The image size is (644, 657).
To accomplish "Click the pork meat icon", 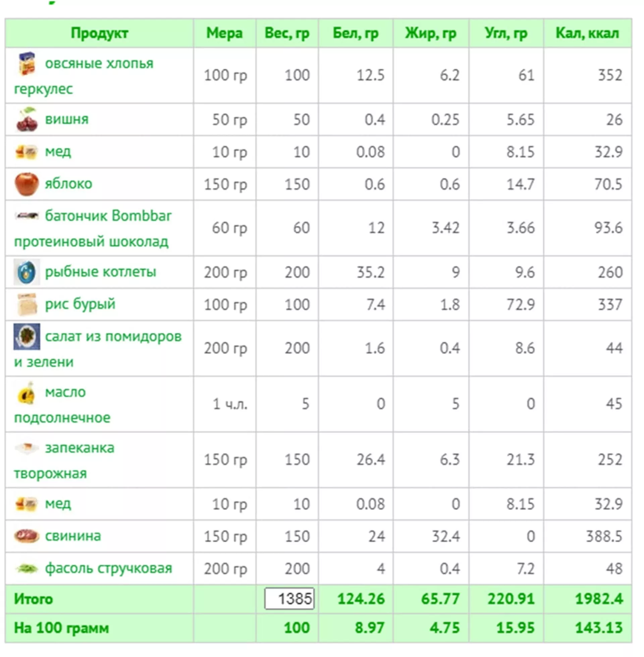I will pos(26,536).
